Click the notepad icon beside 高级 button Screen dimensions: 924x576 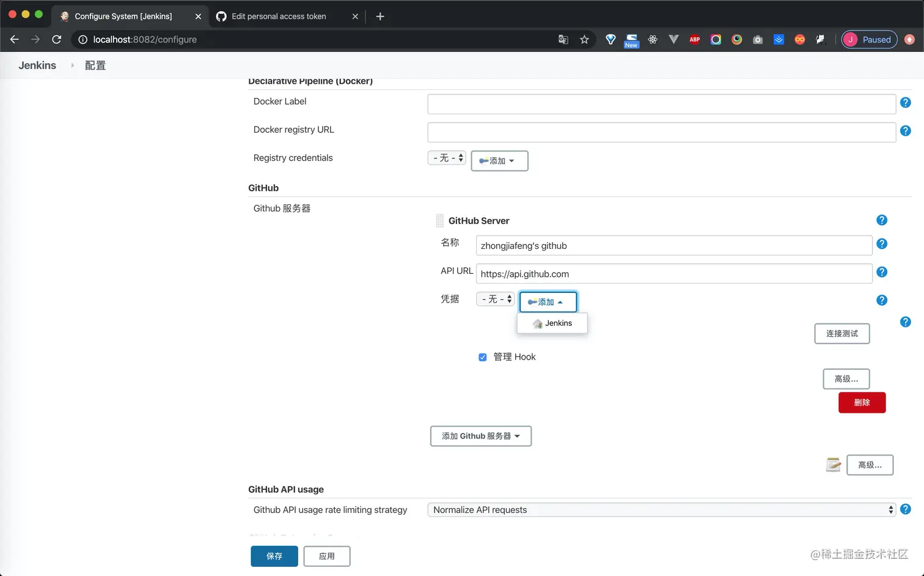click(x=834, y=465)
